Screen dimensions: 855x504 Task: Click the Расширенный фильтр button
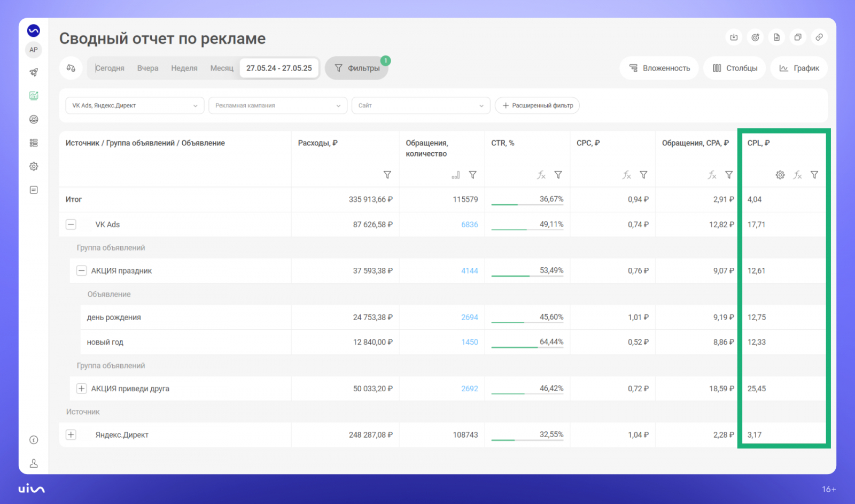[x=537, y=105]
